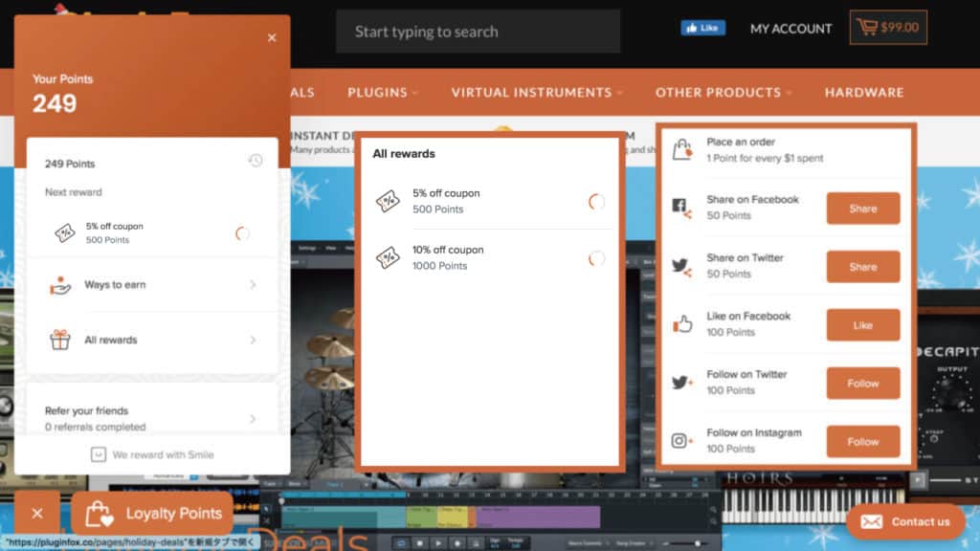This screenshot has height=551, width=980.
Task: Click the gift box All rewards icon
Action: [61, 340]
